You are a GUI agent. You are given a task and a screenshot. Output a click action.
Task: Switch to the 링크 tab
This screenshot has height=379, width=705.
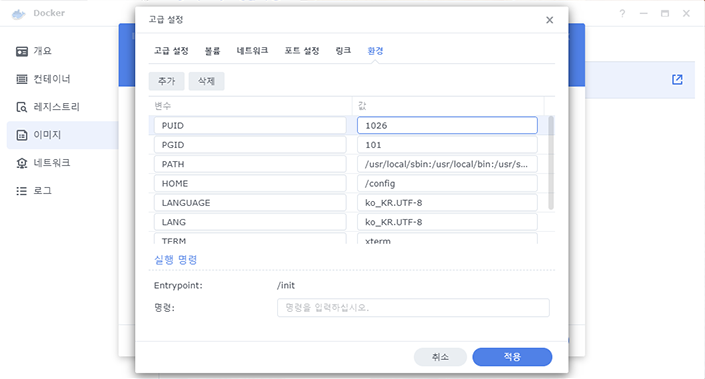343,50
